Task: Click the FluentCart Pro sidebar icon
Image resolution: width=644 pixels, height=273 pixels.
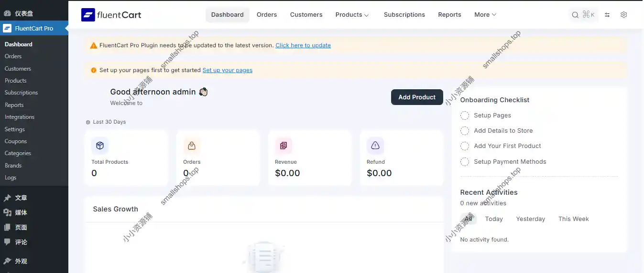Action: coord(7,28)
